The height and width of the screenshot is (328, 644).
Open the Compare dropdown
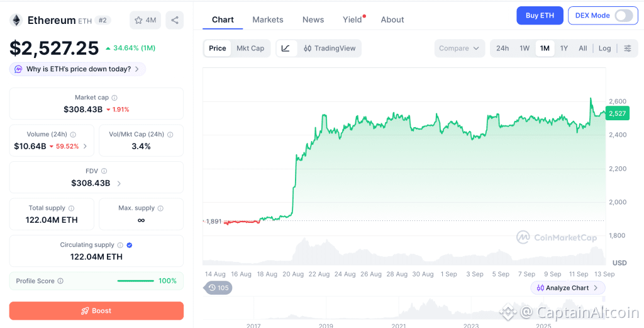point(460,48)
